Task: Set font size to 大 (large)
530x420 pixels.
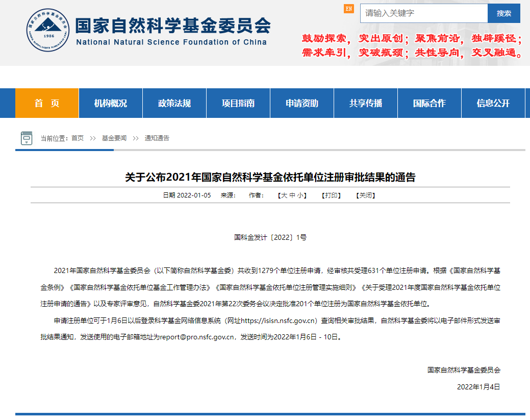Action: (284, 195)
